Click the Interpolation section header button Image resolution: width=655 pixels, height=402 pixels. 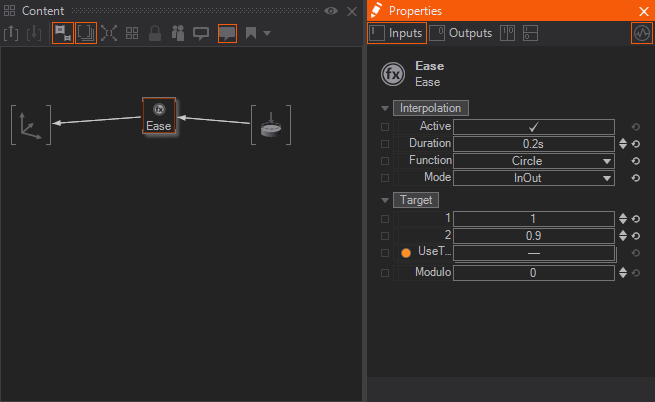tap(430, 108)
